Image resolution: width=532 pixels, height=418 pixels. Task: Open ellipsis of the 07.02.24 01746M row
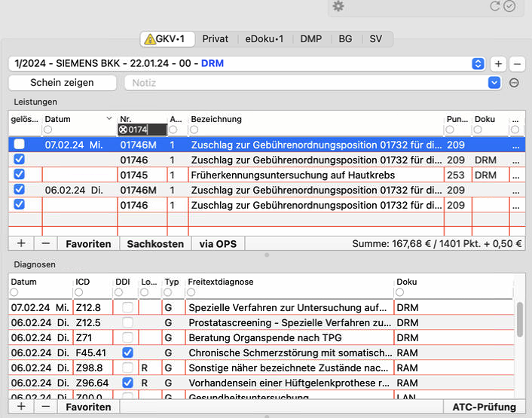(x=516, y=145)
